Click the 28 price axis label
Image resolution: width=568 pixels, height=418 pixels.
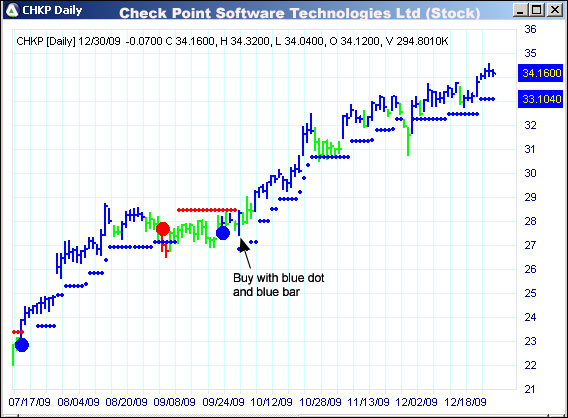(530, 221)
